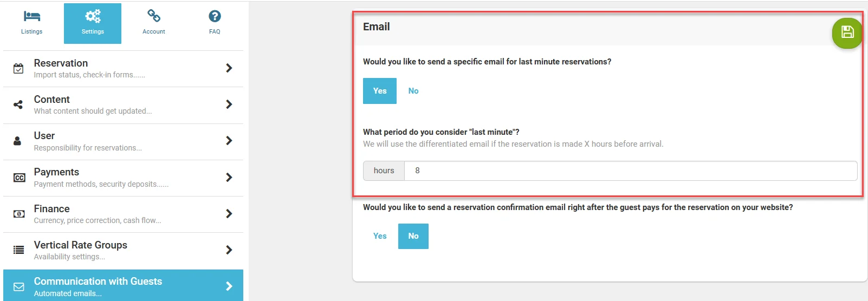The height and width of the screenshot is (301, 868).
Task: Expand the Vertical Rate Groups chevron
Action: pyautogui.click(x=229, y=250)
